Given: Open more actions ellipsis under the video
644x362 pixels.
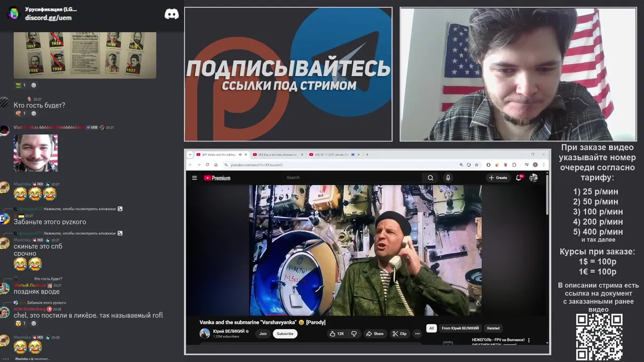Looking at the screenshot, I should click(417, 334).
